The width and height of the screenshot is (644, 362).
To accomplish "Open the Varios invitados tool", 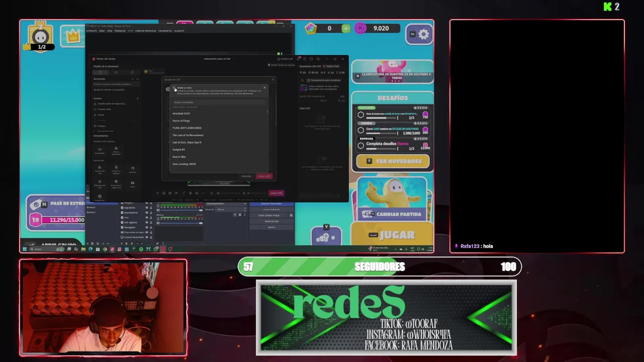I will pos(116,151).
